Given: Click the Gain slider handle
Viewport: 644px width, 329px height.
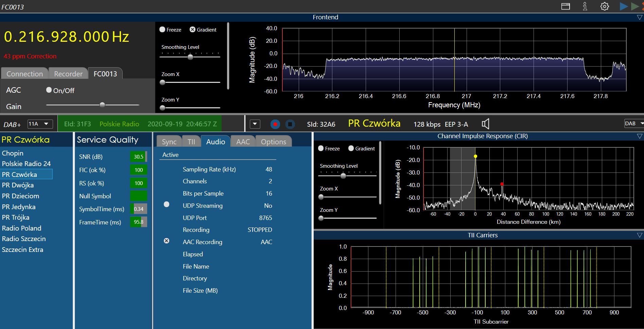Looking at the screenshot, I should tap(102, 105).
